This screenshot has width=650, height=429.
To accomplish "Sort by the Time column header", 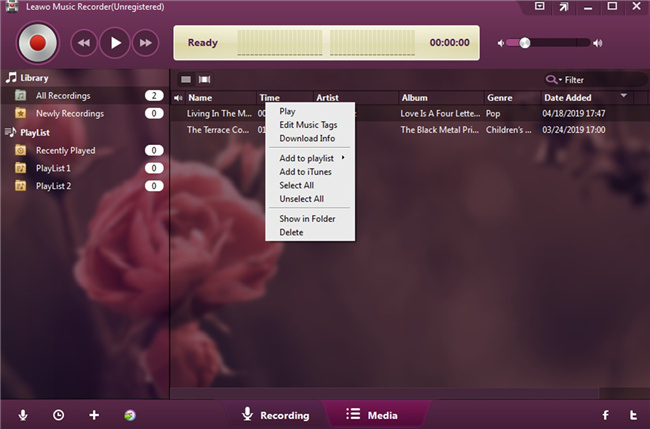I will tap(285, 98).
